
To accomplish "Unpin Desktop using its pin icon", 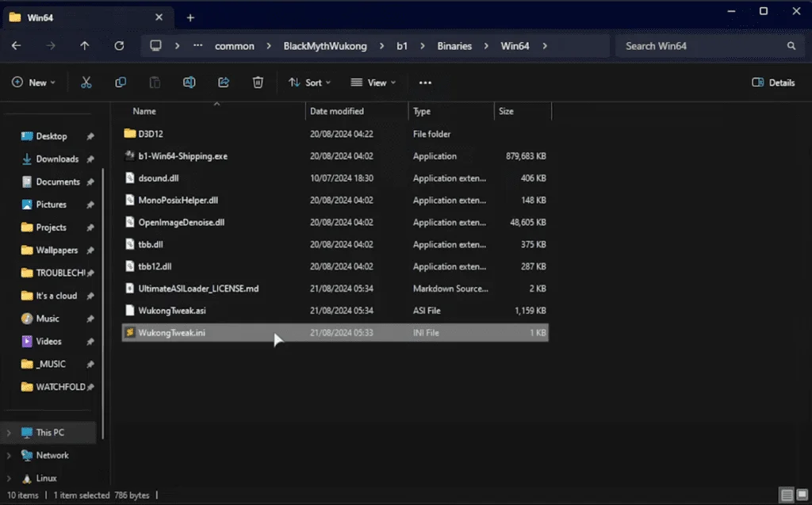I will [90, 136].
